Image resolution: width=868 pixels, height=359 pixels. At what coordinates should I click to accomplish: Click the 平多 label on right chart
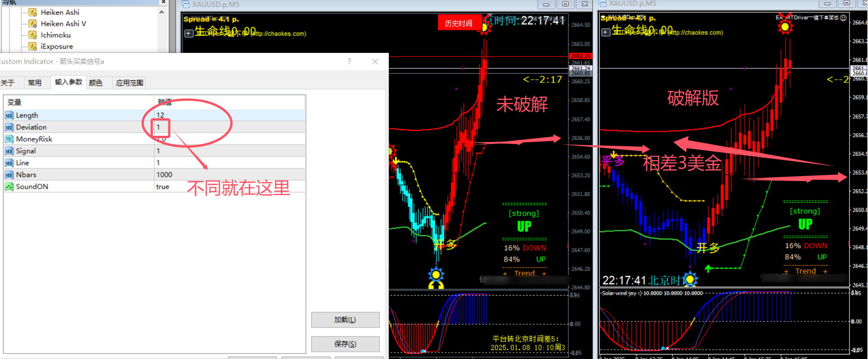click(613, 161)
